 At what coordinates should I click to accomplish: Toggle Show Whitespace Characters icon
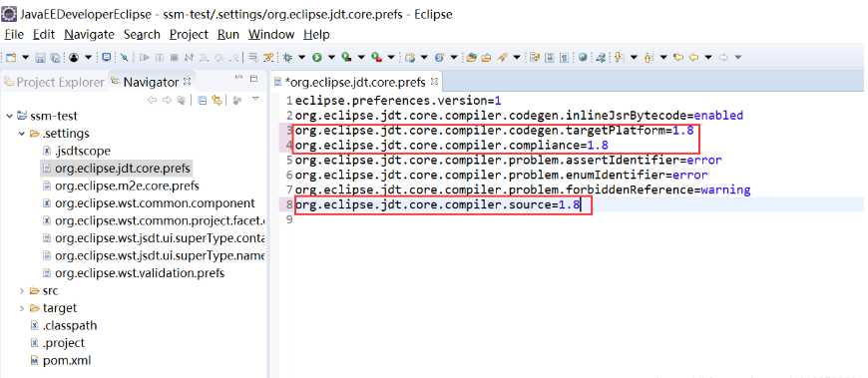564,57
